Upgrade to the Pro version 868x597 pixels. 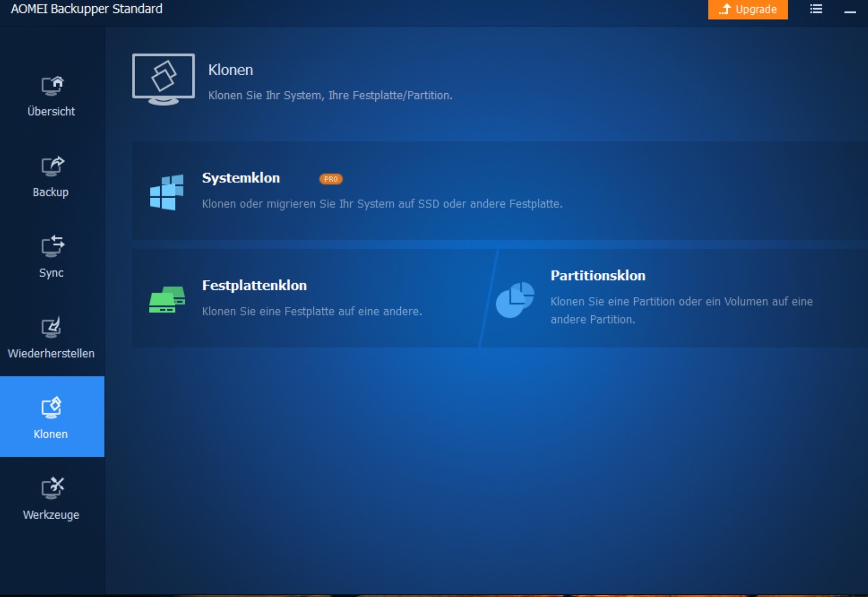point(748,9)
